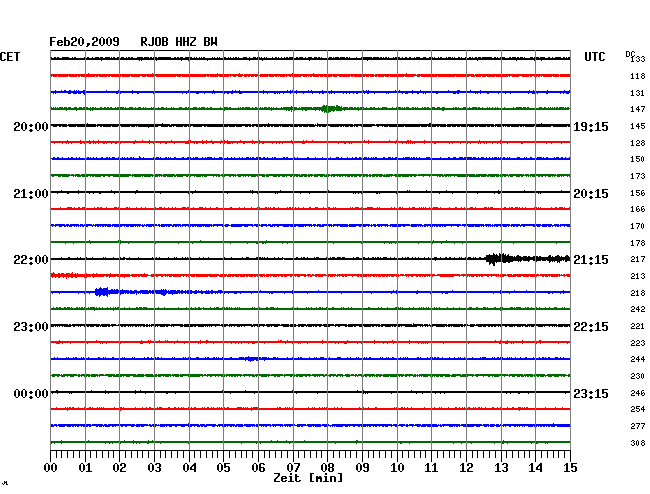This screenshot has height=494, width=650.
Task: Click the DC value 145
Action: tap(638, 126)
